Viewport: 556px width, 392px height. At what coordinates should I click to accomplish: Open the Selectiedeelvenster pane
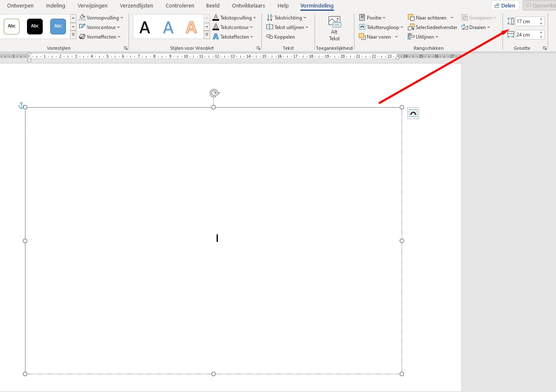(x=432, y=27)
